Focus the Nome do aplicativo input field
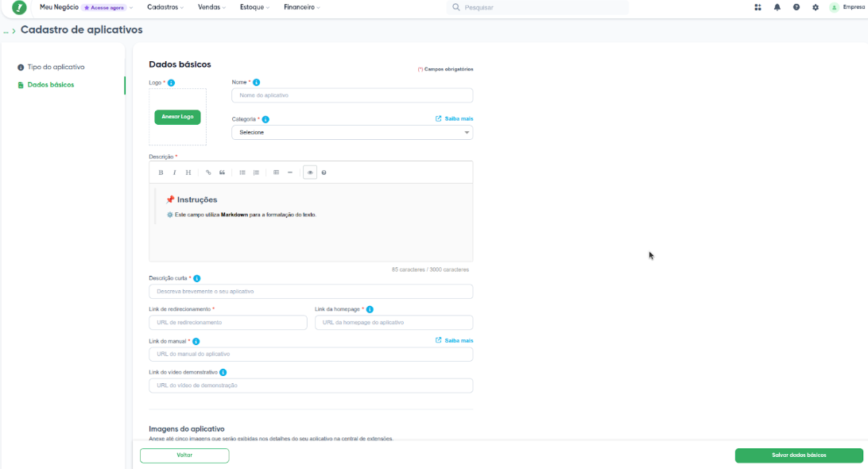868x469 pixels. tap(352, 95)
